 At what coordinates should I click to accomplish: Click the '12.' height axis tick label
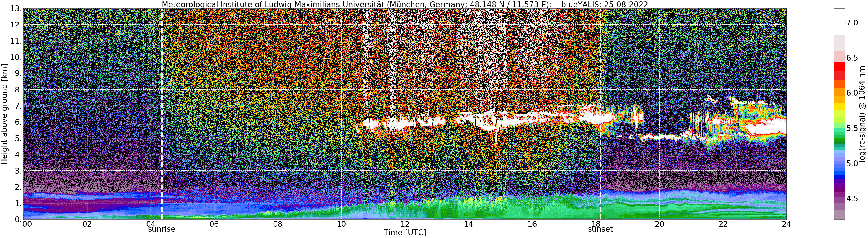(x=16, y=25)
